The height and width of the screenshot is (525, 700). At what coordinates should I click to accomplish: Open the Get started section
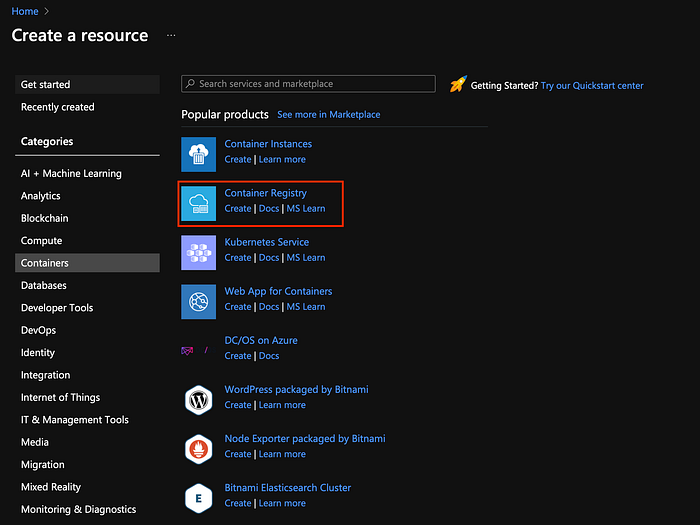click(88, 84)
